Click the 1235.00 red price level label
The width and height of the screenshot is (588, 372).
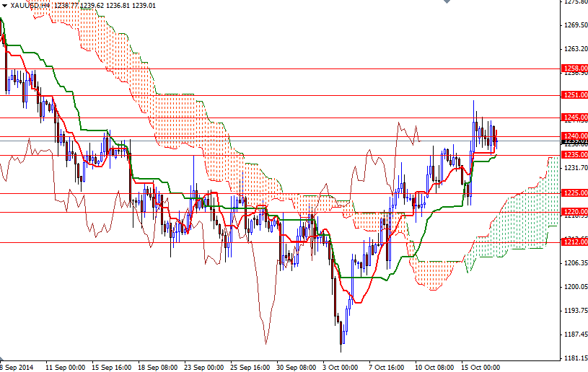click(x=574, y=155)
